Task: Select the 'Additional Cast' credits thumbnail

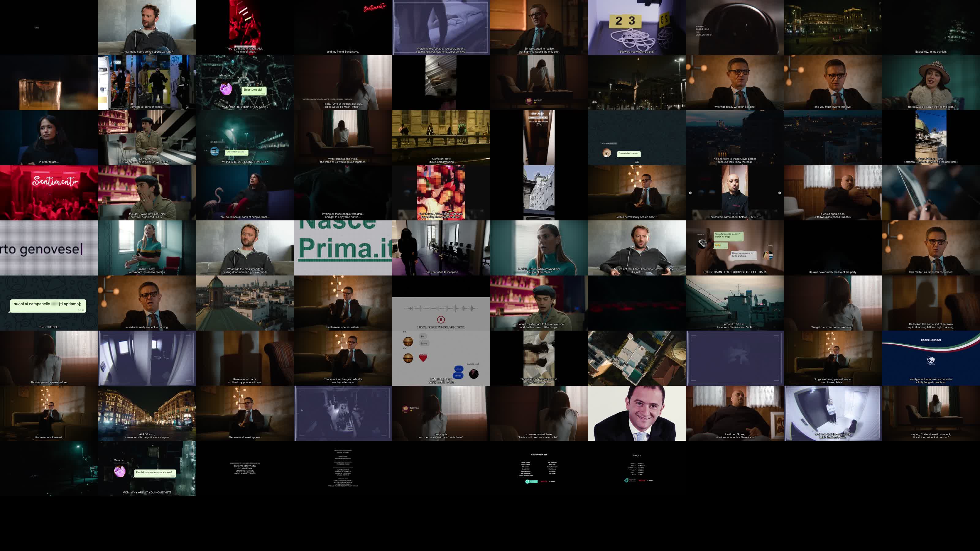Action: pos(539,468)
